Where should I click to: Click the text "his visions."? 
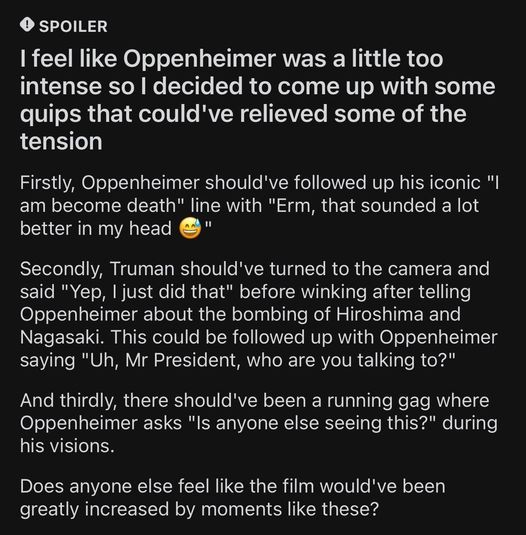click(x=67, y=446)
